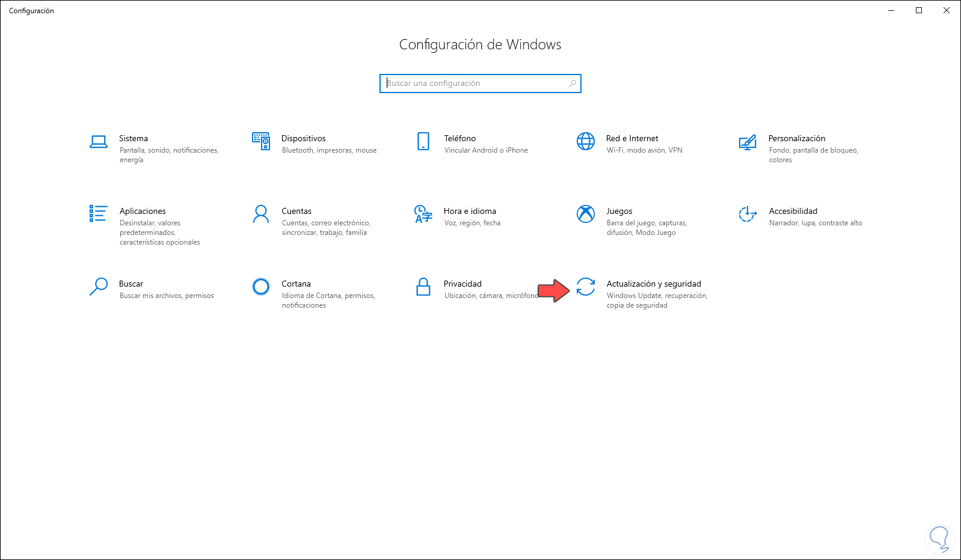Open the Dispositivos settings title
Screen dimensions: 961x560
click(304, 139)
